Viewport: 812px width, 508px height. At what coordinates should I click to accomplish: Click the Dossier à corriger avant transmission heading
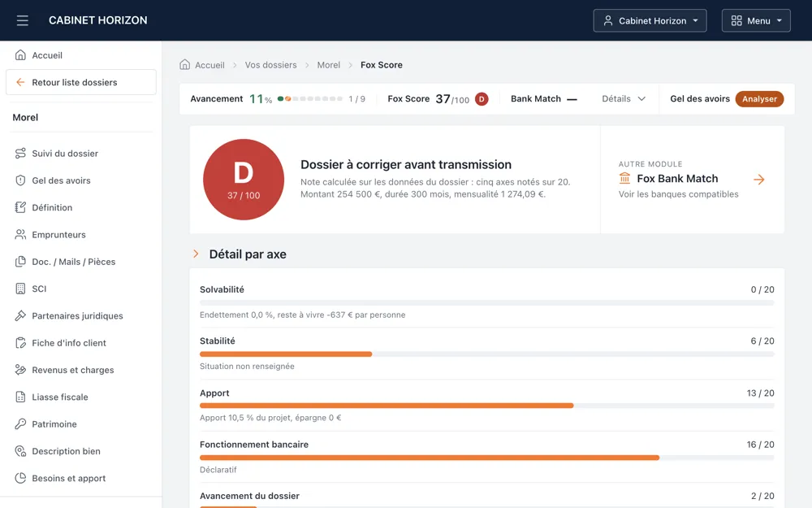tap(406, 164)
